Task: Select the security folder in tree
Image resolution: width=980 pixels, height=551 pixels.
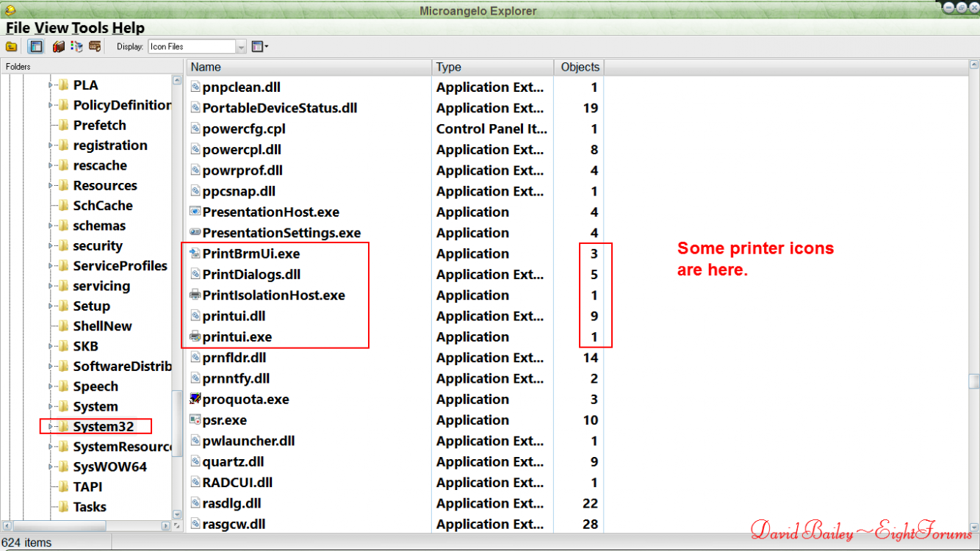Action: (x=98, y=246)
